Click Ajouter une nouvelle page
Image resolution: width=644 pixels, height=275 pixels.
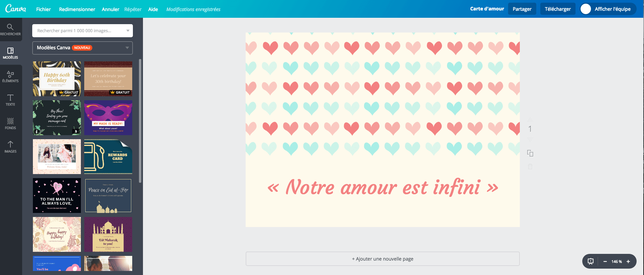coord(383,259)
